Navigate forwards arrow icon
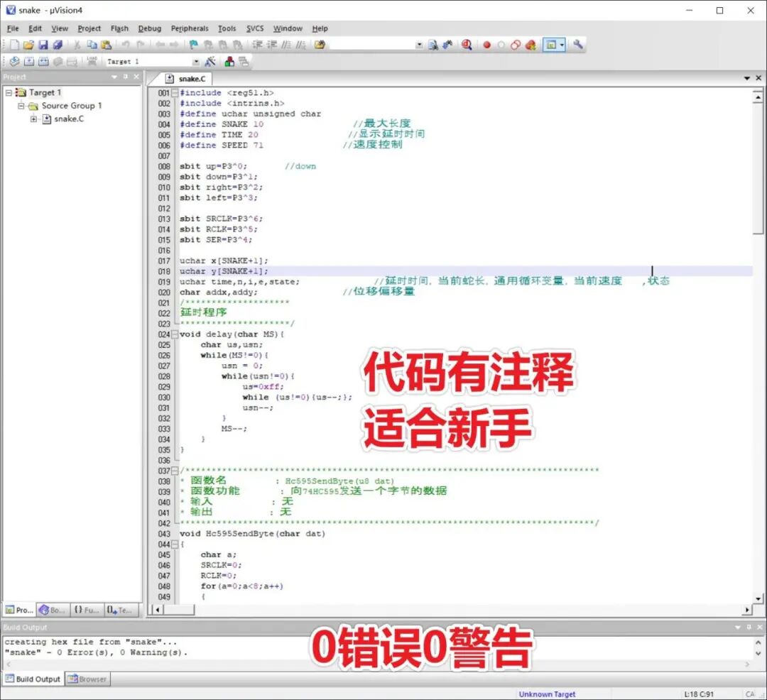This screenshot has height=700, width=767. pos(174,45)
